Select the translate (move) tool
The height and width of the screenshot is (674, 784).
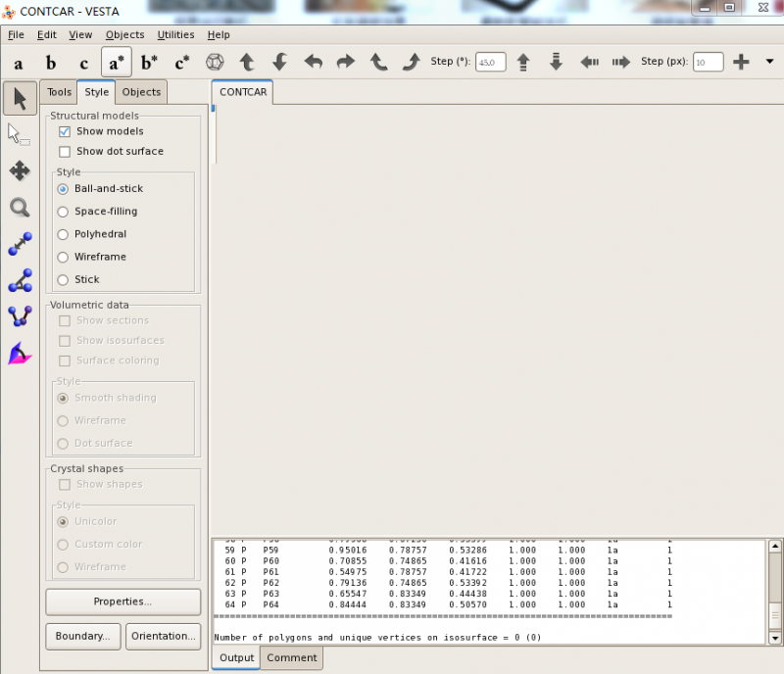point(20,170)
